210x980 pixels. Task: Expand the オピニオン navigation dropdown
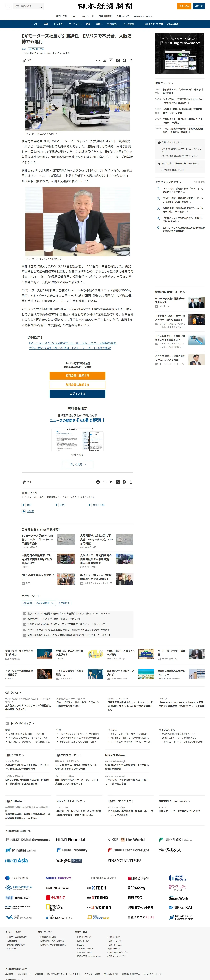click(113, 24)
